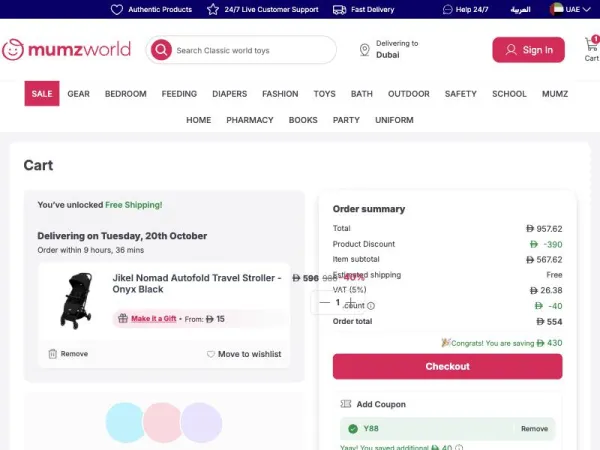Remove the stroller from cart

click(x=68, y=354)
